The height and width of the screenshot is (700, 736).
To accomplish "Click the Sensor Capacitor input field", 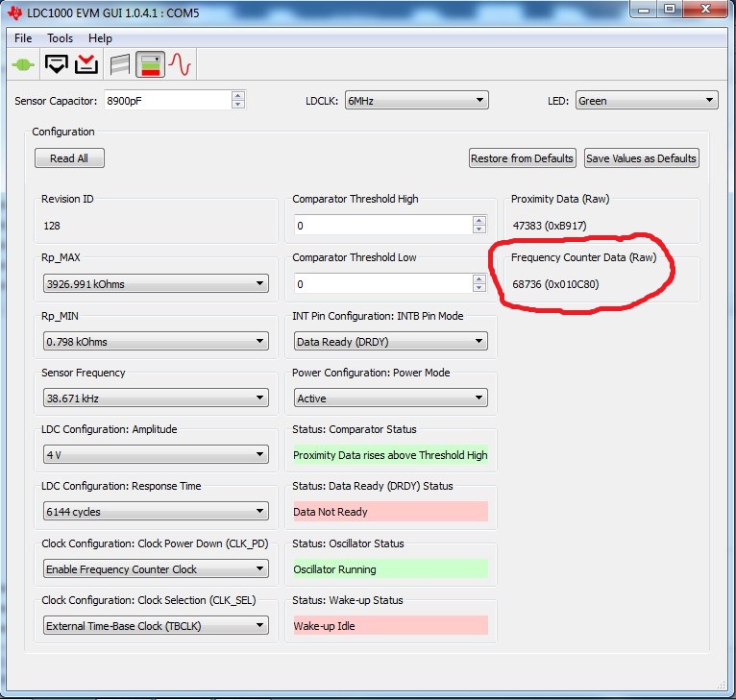I will pos(167,101).
